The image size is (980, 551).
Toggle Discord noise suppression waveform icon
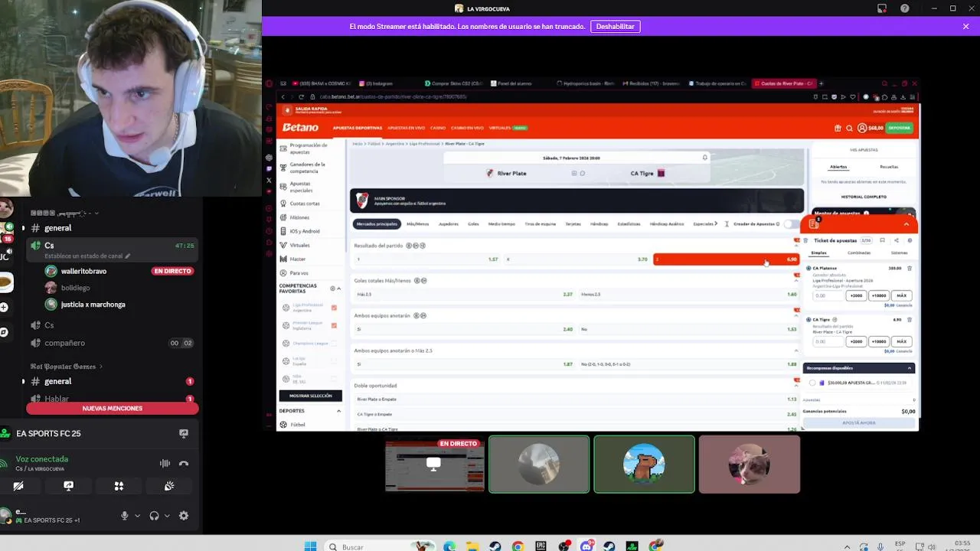(x=165, y=463)
